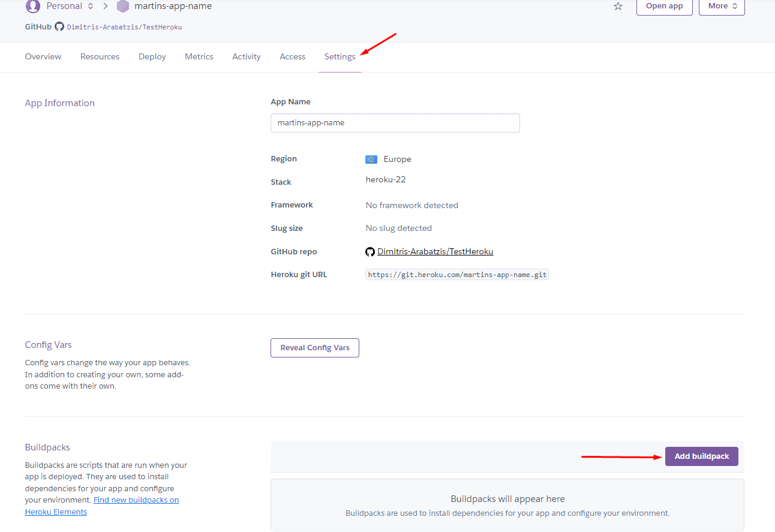Viewport: 775px width, 532px height.
Task: Click the No framework detected text
Action: (x=412, y=205)
